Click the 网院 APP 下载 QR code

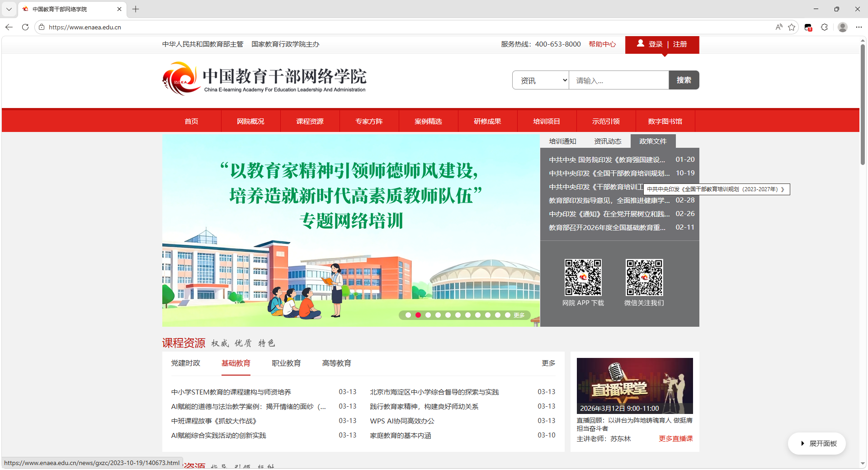(583, 277)
